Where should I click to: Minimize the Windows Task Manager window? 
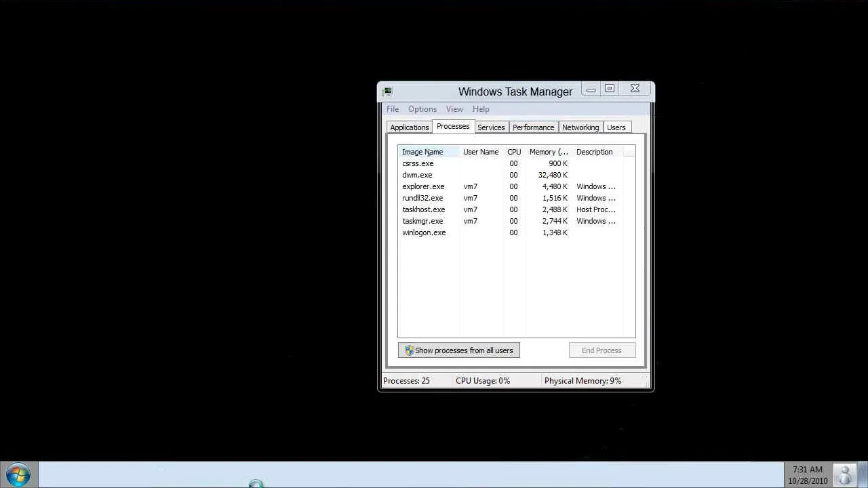pyautogui.click(x=591, y=89)
